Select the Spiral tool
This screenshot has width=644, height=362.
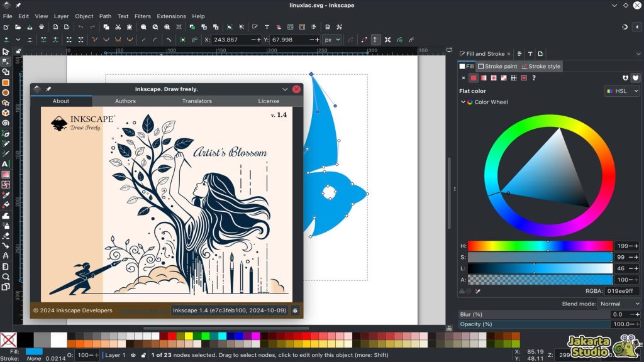[6, 123]
